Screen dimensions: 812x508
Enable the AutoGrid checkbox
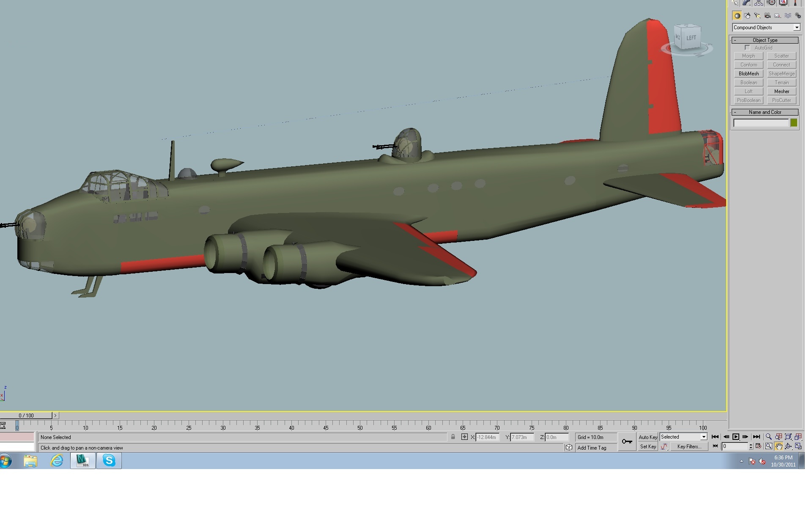[x=747, y=48]
